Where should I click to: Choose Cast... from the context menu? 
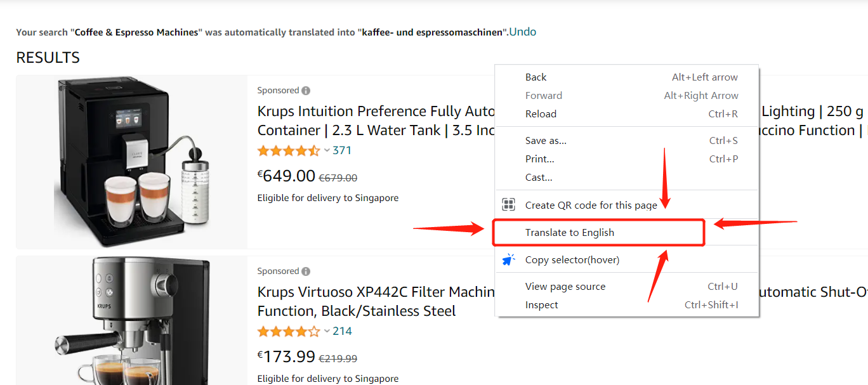[538, 177]
